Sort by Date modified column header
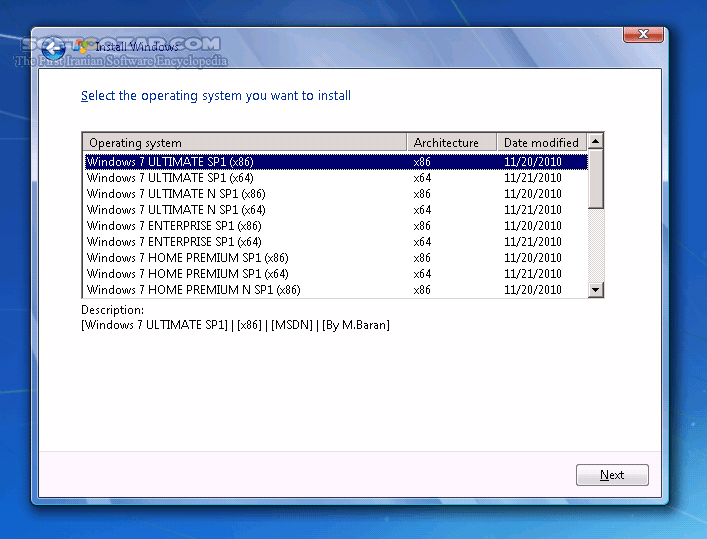The image size is (707, 539). 541,142
